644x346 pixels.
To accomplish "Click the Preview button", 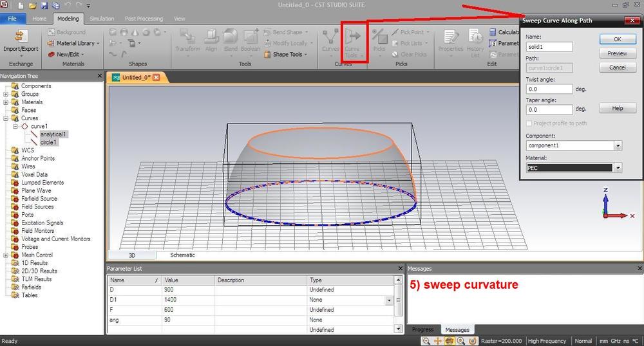I will pos(618,53).
